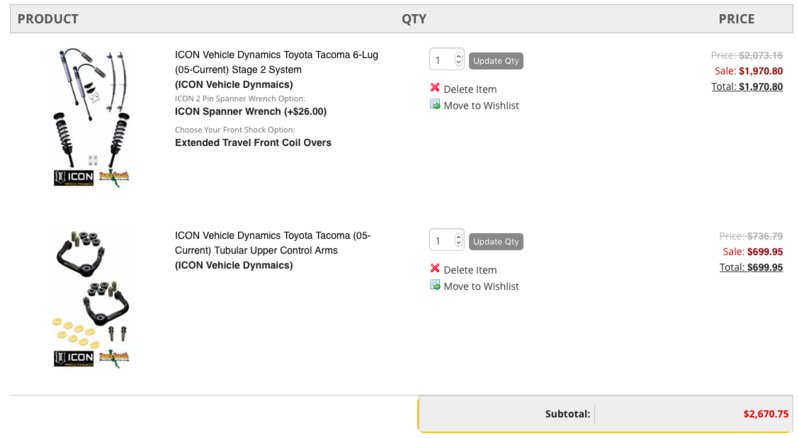Decrease quantity stepper for Stage 2 System
This screenshot has height=438, width=799.
[x=458, y=63]
